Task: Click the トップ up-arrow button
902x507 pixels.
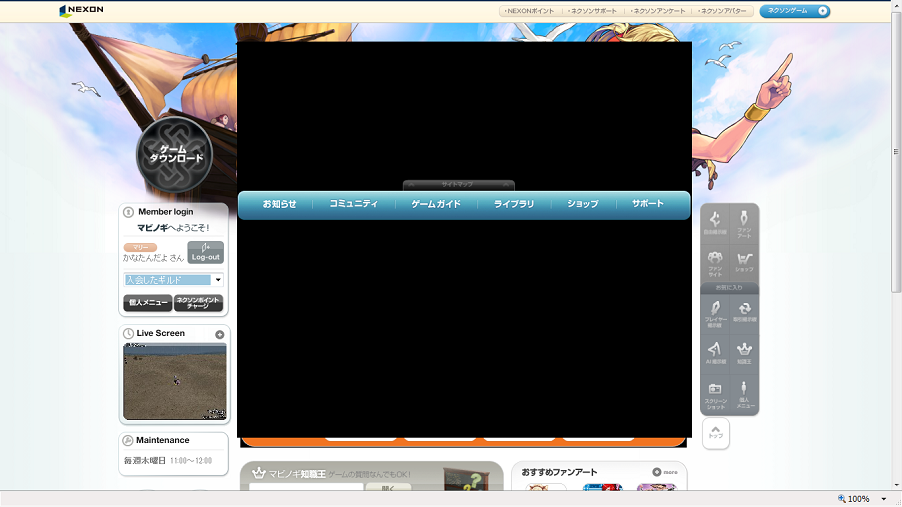Action: (x=715, y=432)
